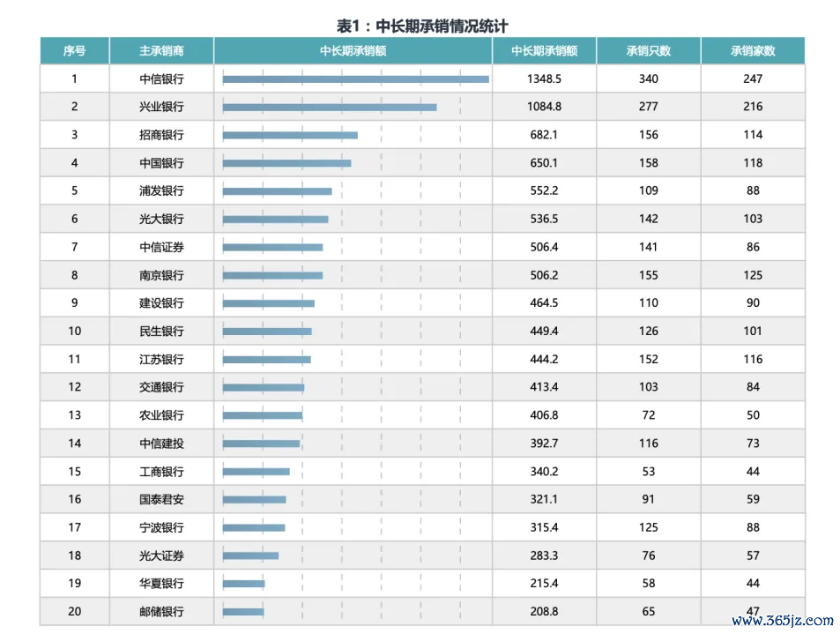The height and width of the screenshot is (634, 840).
Task: Click the 国泰君安 name
Action: coord(161,499)
